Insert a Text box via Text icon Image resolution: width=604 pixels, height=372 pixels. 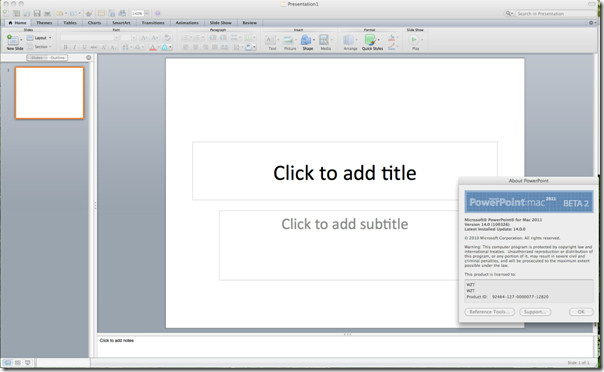270,40
